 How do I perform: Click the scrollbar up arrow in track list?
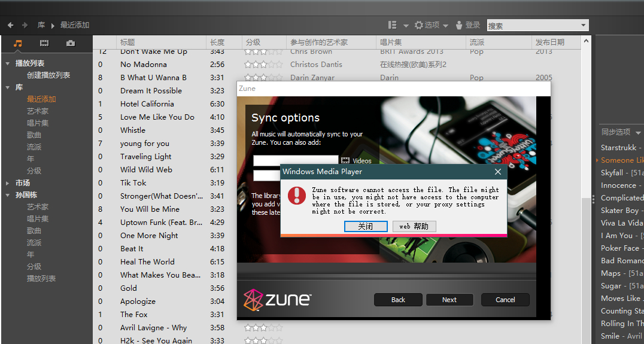pos(586,41)
